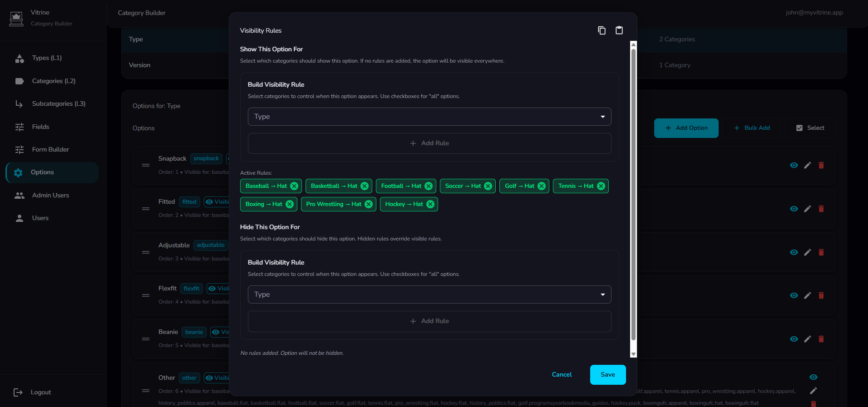The image size is (868, 407).
Task: Open Categories (L2) in sidebar
Action: coord(54,81)
